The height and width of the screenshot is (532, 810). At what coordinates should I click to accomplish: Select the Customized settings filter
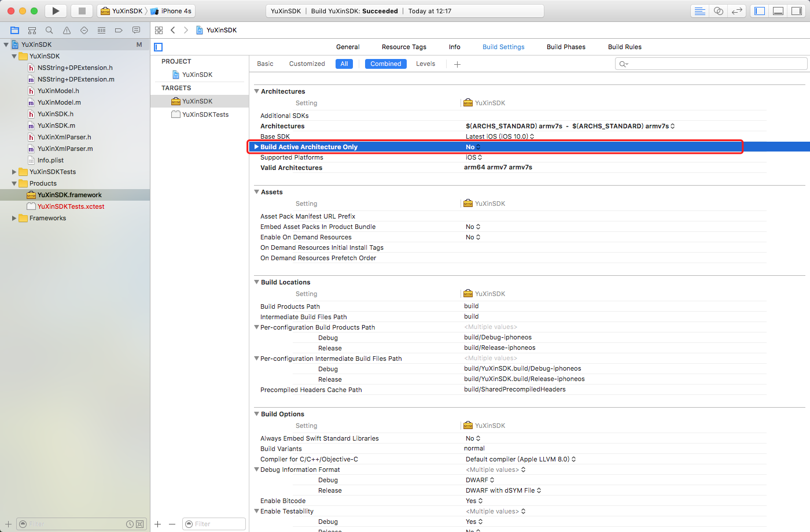click(307, 64)
